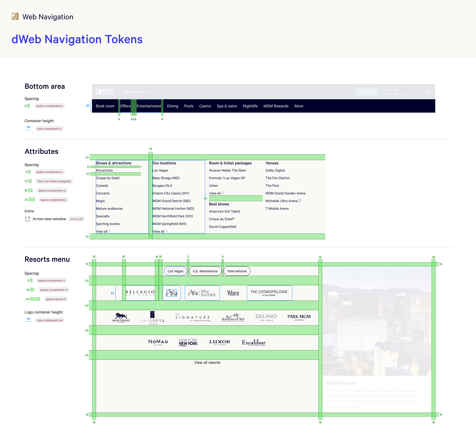The width and height of the screenshot is (476, 448).
Task: Click The Cosmopolitan logo
Action: [269, 293]
